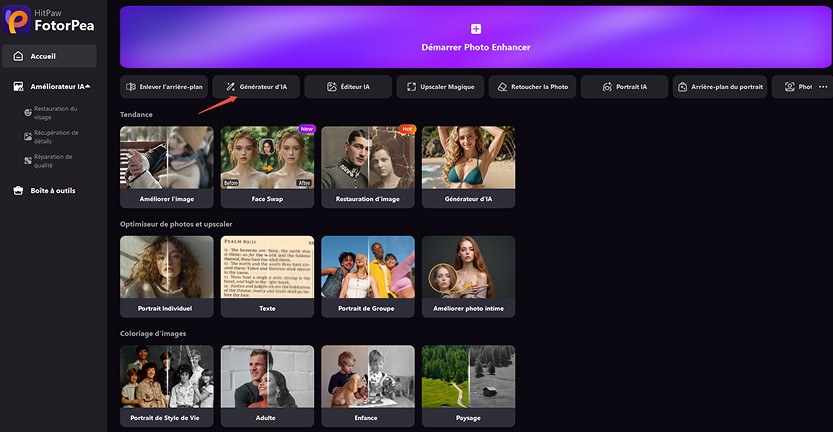Click the Coloriage d'images heading
This screenshot has height=432, width=833.
153,334
